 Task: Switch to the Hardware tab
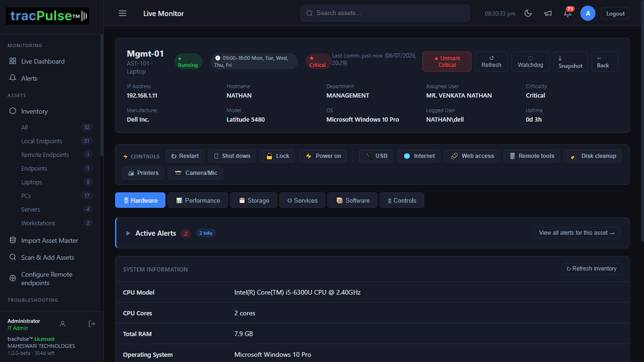click(140, 200)
